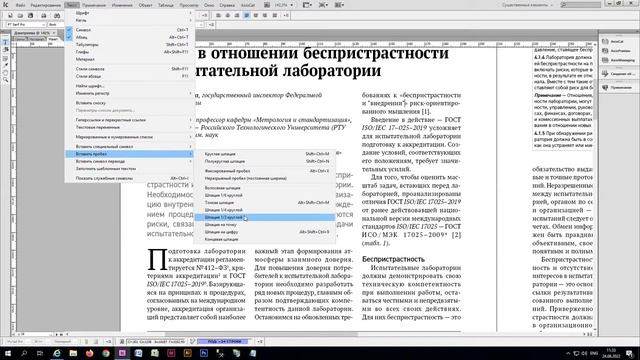Toggle the checked Символ panel entry
The width and height of the screenshot is (640, 360).
point(129,30)
